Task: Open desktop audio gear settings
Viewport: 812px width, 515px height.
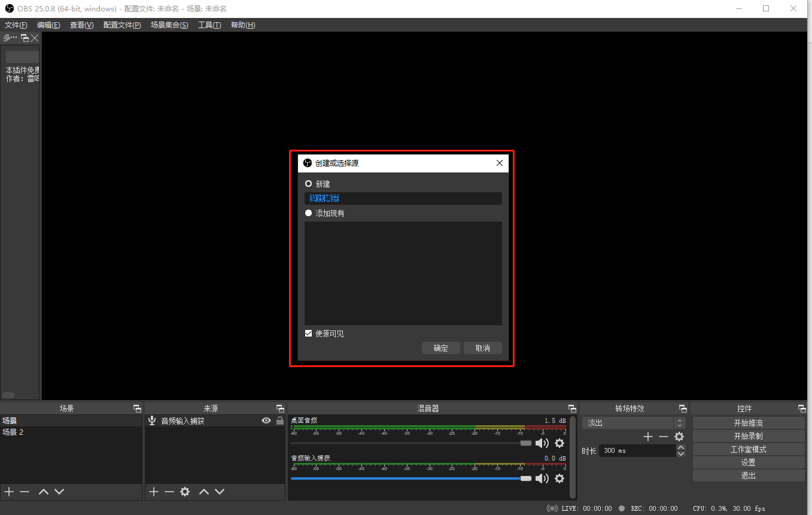Action: pyautogui.click(x=559, y=443)
